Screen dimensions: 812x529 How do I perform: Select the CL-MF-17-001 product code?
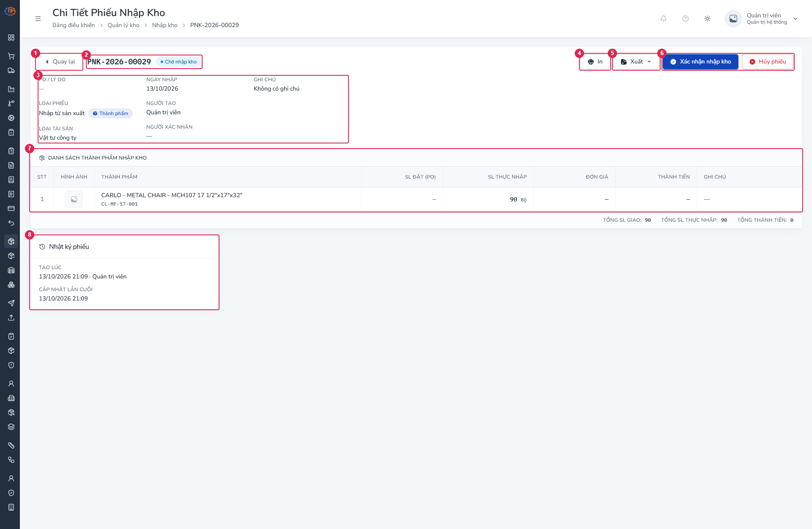click(x=120, y=204)
